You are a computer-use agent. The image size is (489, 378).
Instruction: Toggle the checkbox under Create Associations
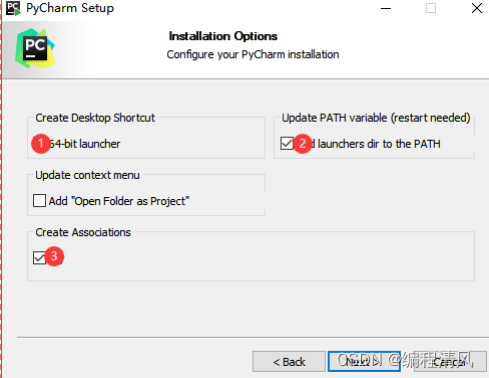[39, 258]
